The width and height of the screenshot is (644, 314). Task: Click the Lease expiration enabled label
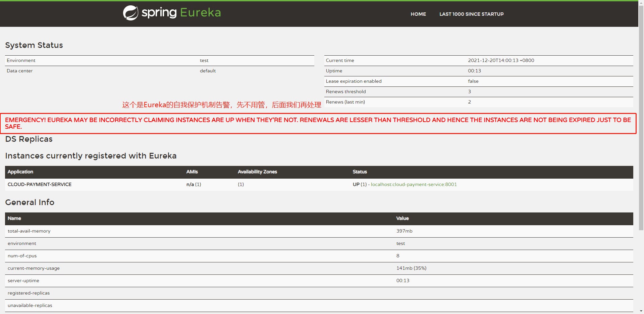pyautogui.click(x=354, y=81)
